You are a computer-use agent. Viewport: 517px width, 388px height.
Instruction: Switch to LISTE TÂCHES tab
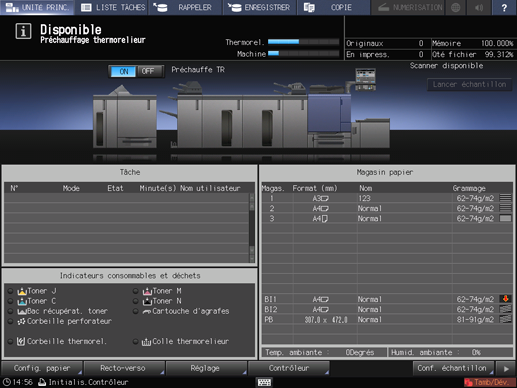coord(113,7)
